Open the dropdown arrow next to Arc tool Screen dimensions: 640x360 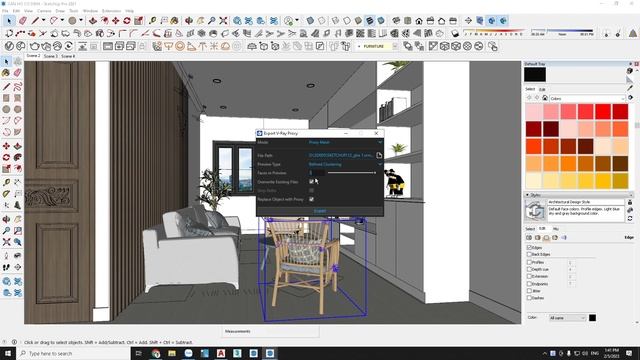[62, 20]
